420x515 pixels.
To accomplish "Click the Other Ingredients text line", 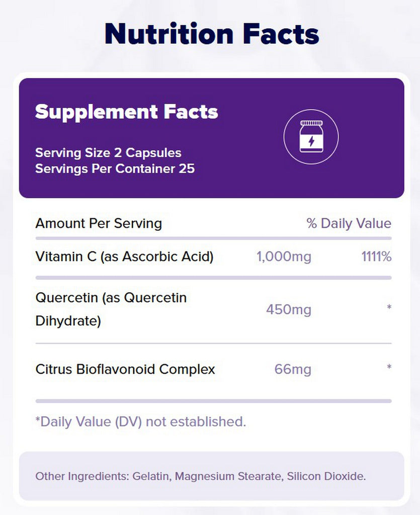I will (200, 476).
